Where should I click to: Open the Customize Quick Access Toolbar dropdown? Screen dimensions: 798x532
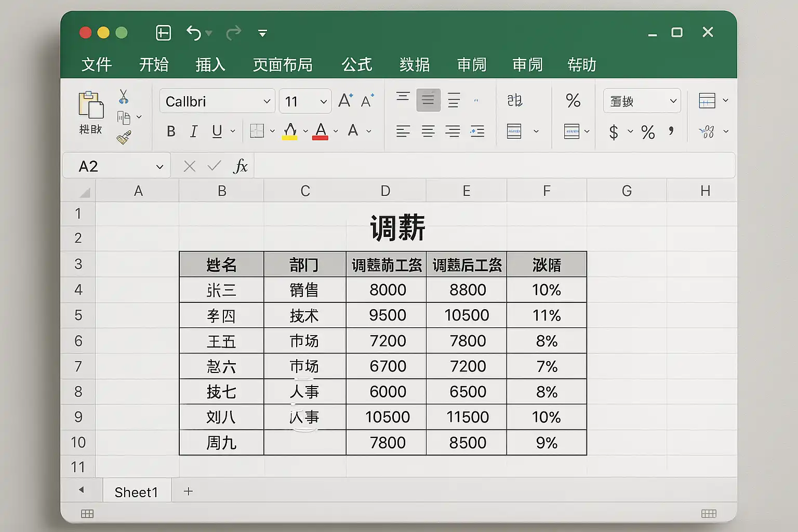click(x=262, y=33)
